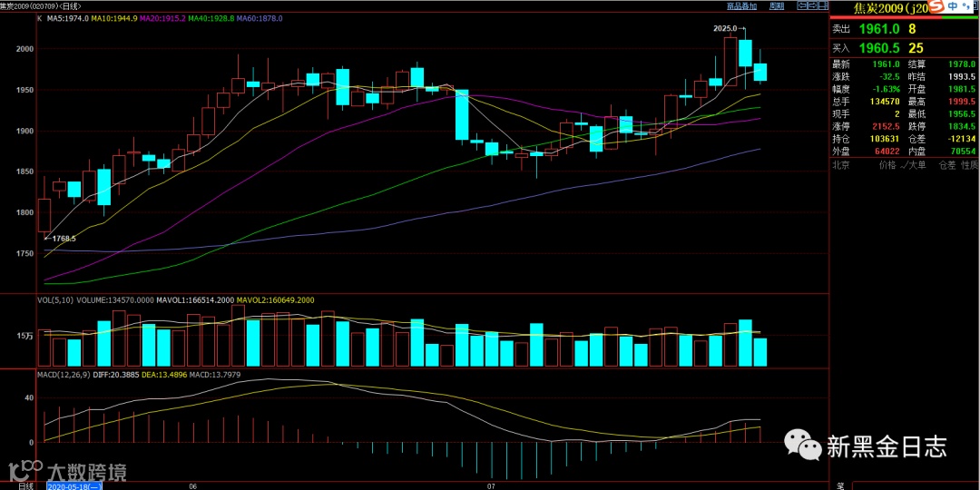Click the MA40:1928.8 indicator label

[x=211, y=19]
